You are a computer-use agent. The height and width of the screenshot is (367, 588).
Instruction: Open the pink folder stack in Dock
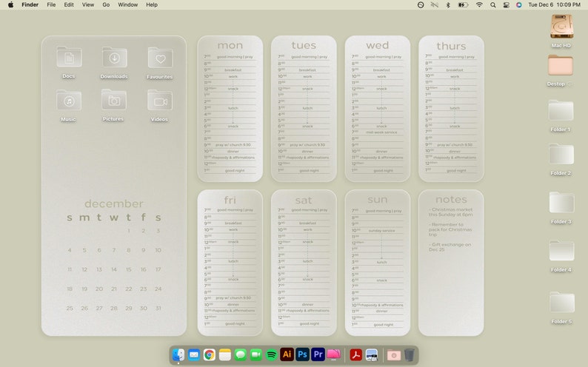(x=394, y=354)
